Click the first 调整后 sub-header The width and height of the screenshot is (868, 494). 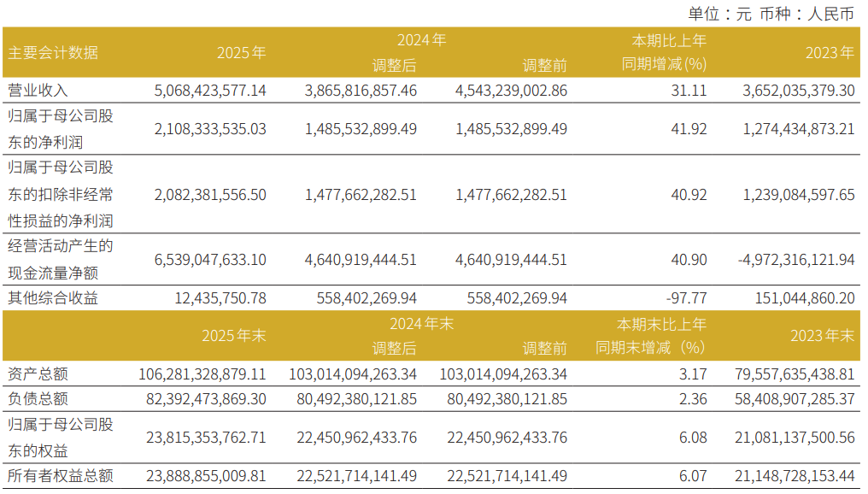point(394,65)
